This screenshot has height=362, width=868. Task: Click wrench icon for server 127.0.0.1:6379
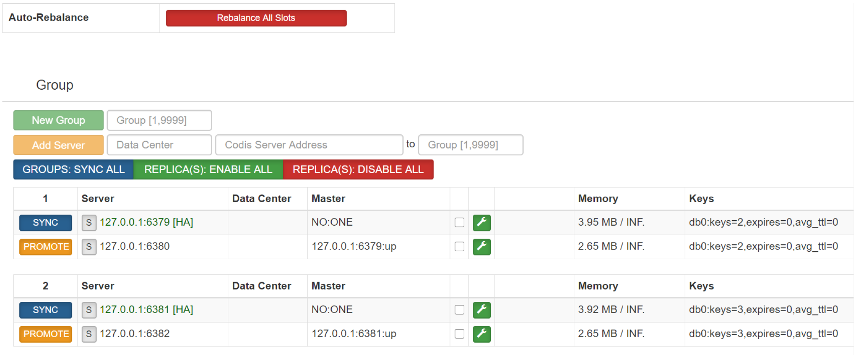click(x=482, y=223)
